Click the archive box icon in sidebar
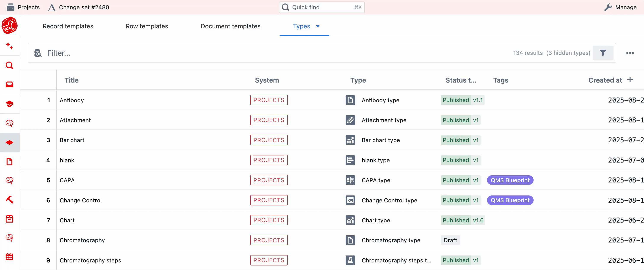Screen dimensions: 644x270 pyautogui.click(x=10, y=218)
